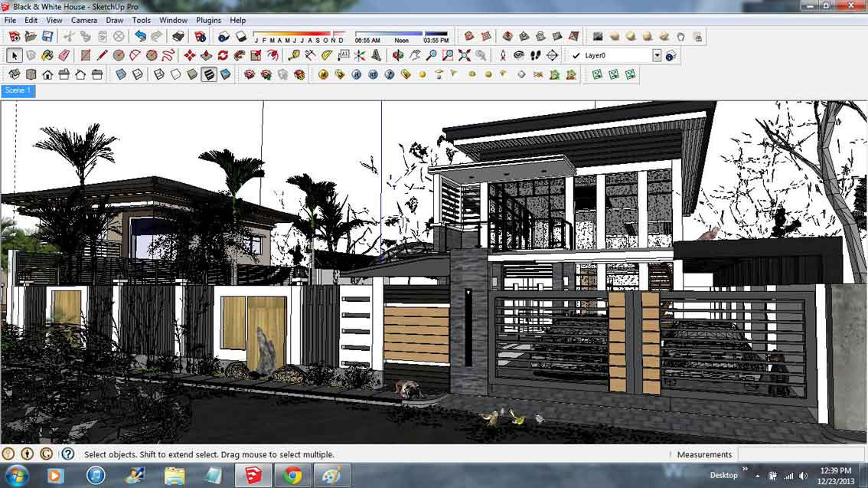Image resolution: width=868 pixels, height=488 pixels.
Task: Enable Monochrome face style
Action: [225, 74]
